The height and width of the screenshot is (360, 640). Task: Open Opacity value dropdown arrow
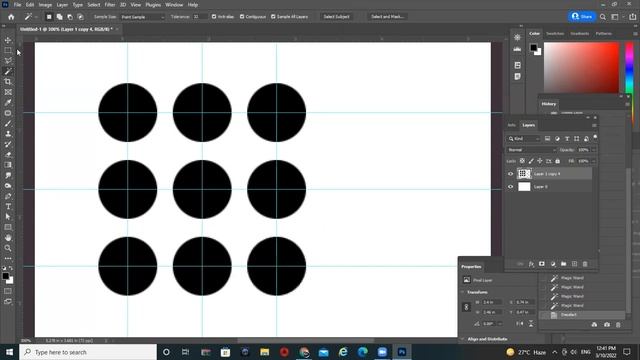tap(593, 150)
